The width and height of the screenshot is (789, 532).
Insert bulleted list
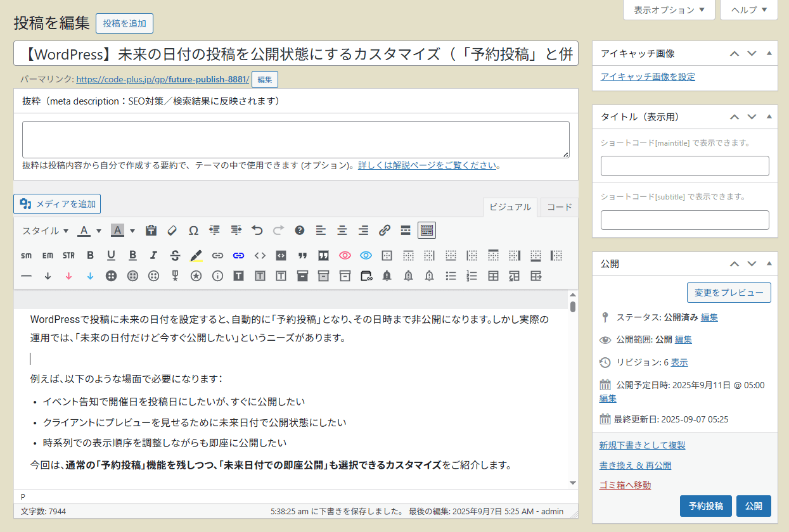[x=451, y=276]
